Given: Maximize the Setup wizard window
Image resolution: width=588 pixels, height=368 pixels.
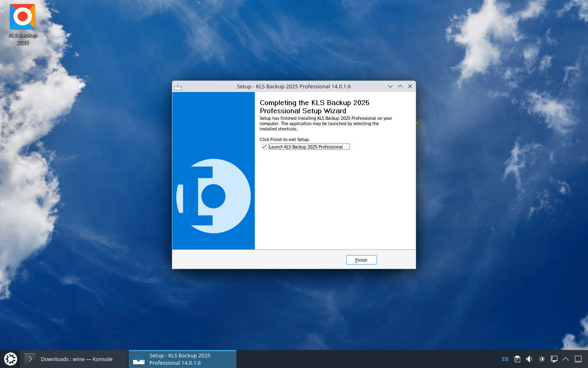Looking at the screenshot, I should (x=400, y=86).
